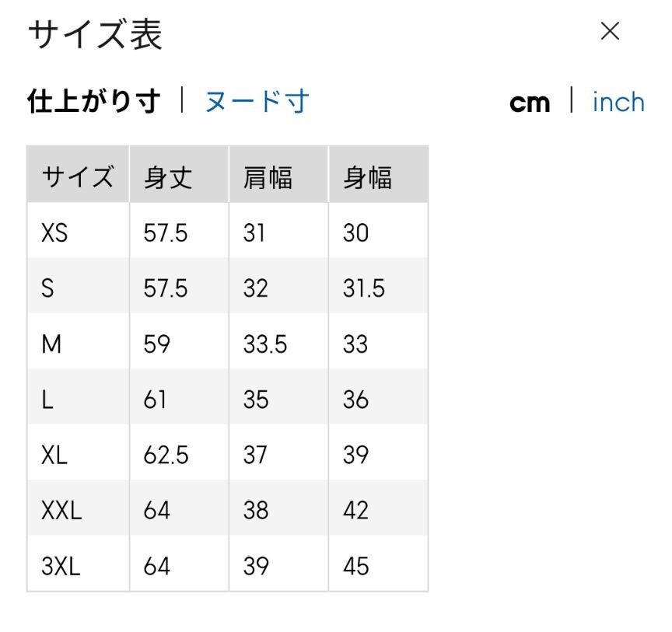
Task: Click the 45 body width cell
Action: [x=355, y=566]
